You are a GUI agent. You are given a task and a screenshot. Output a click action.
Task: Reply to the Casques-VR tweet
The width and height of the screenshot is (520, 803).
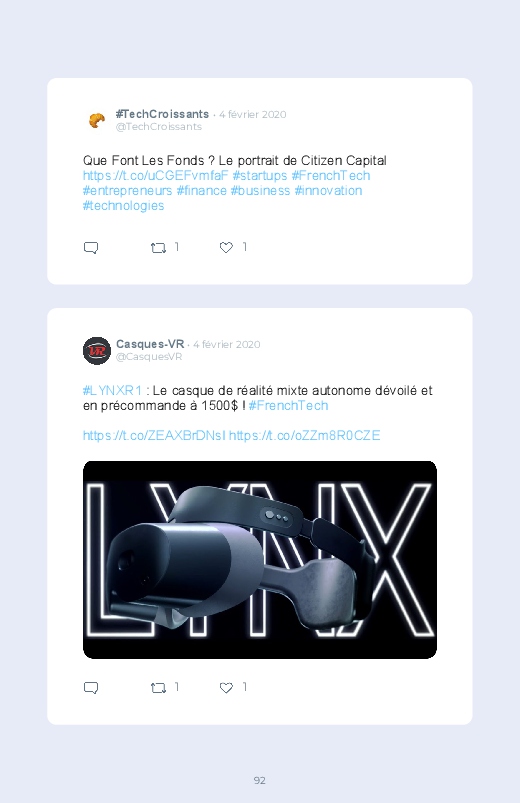pos(91,688)
